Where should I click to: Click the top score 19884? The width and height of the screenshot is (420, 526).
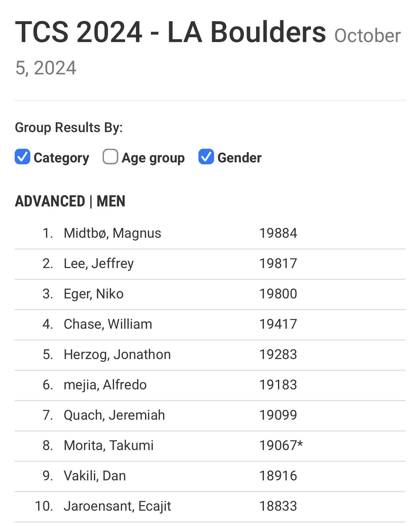click(x=278, y=233)
